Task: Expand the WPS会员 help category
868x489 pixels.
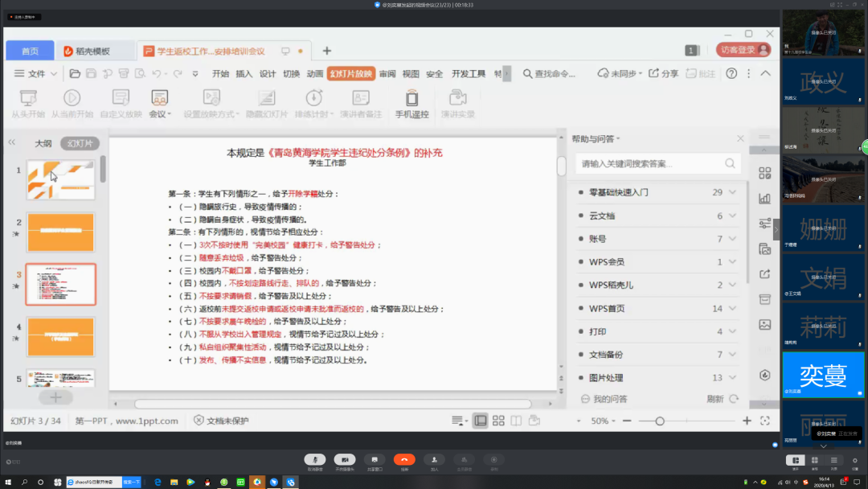Action: click(x=732, y=262)
